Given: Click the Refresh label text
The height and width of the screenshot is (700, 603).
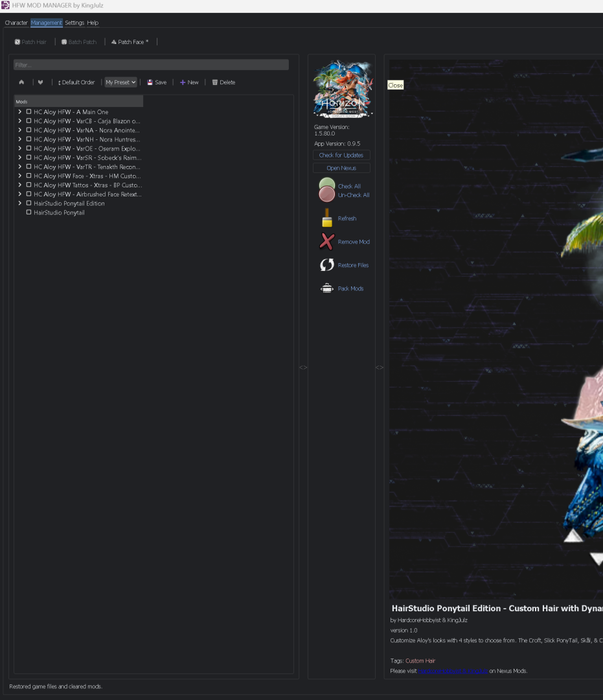Looking at the screenshot, I should coord(347,218).
